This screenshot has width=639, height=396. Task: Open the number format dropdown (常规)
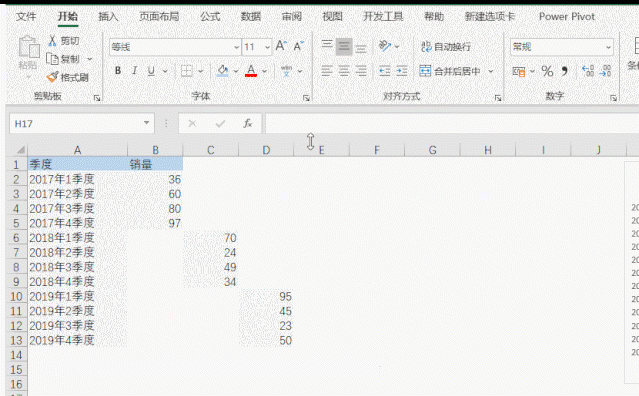point(608,47)
